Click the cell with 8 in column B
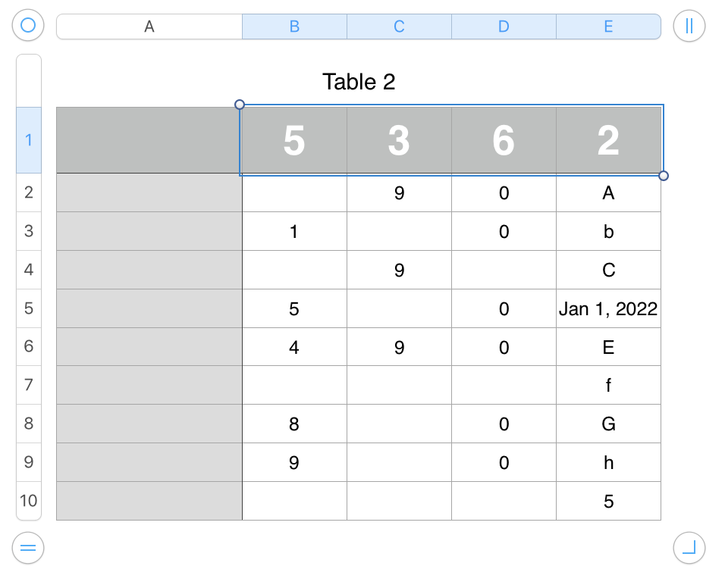This screenshot has height=588, width=725. [294, 424]
